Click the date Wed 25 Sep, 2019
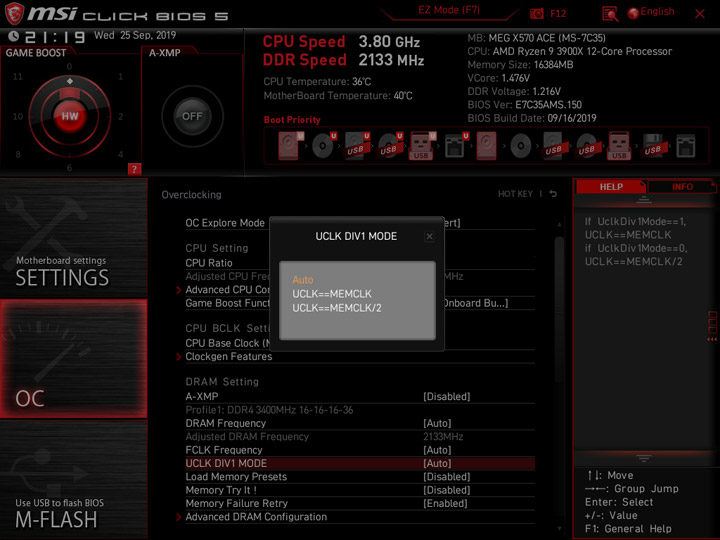This screenshot has height=540, width=720. pos(135,35)
